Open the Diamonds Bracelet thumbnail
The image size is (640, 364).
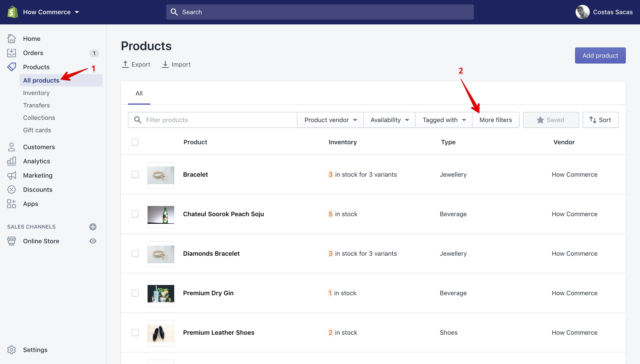click(161, 254)
